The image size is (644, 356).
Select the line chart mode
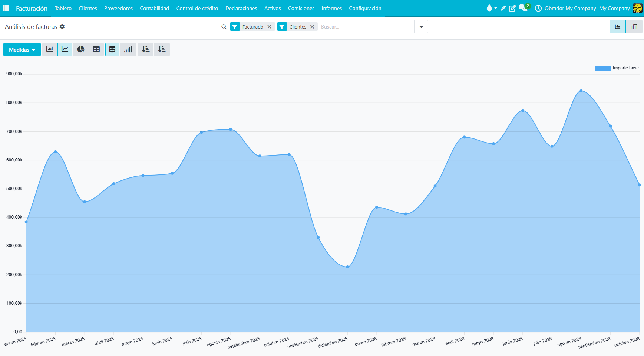(65, 49)
